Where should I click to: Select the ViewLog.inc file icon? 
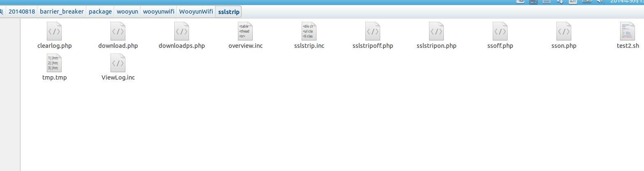pyautogui.click(x=118, y=63)
